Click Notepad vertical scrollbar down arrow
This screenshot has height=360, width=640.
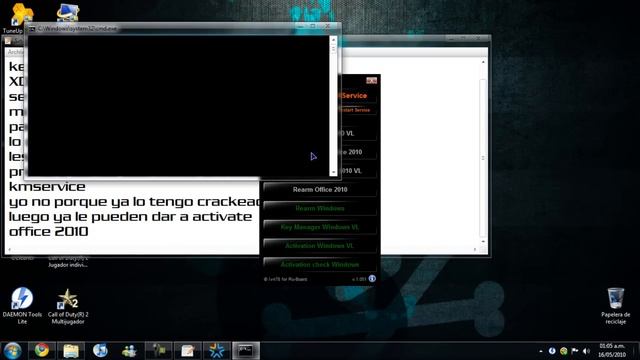483,241
